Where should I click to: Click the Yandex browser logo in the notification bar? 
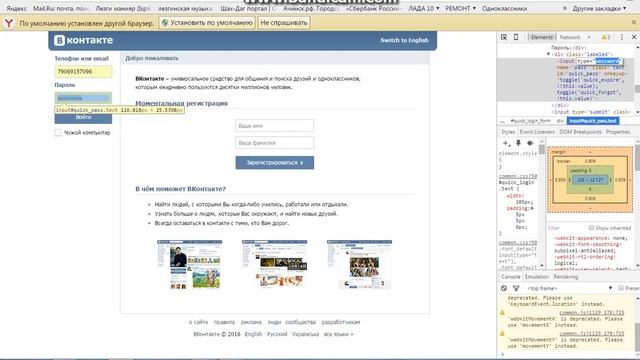(8, 23)
